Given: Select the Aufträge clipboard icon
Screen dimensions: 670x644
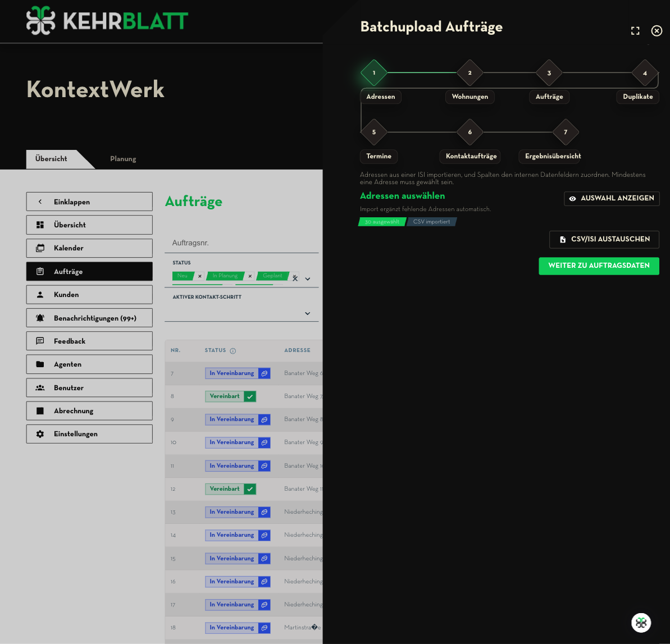Looking at the screenshot, I should pyautogui.click(x=41, y=271).
